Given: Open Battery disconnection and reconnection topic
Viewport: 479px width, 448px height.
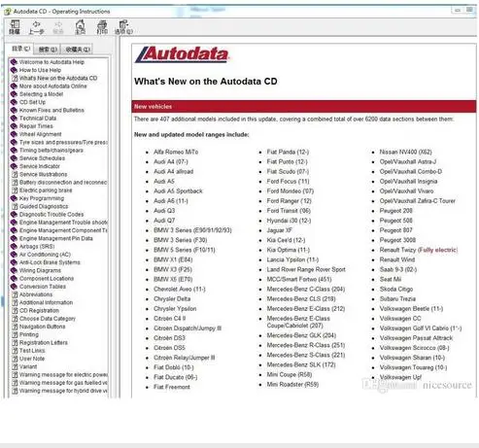Looking at the screenshot, I should tap(63, 183).
